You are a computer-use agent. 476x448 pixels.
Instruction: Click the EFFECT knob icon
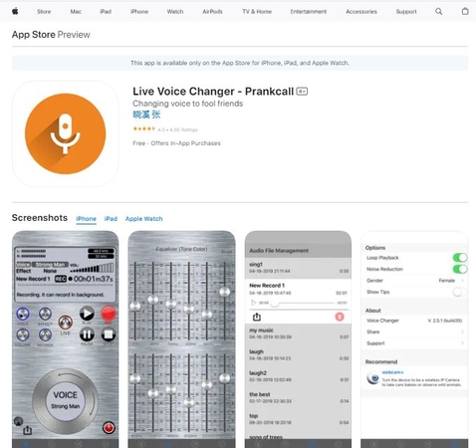[x=45, y=314]
